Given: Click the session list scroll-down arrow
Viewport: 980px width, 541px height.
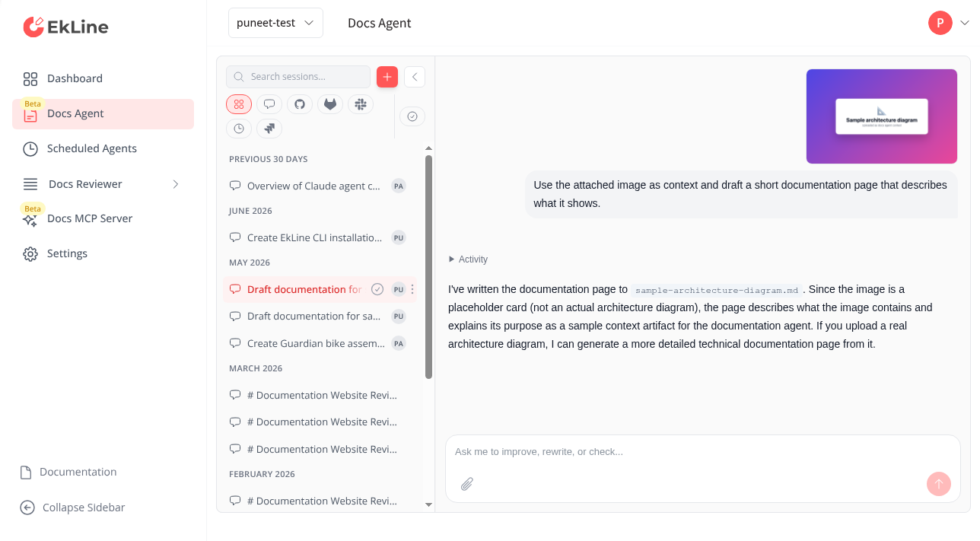Looking at the screenshot, I should (x=428, y=504).
